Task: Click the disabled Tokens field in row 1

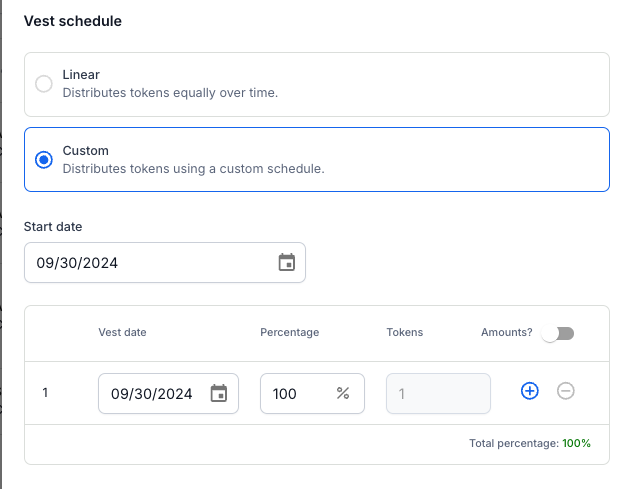Action: pyautogui.click(x=438, y=393)
